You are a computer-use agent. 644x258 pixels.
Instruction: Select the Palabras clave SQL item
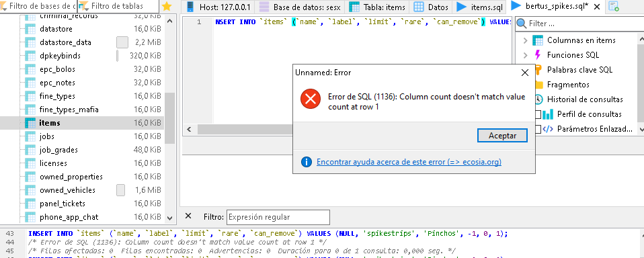(579, 70)
